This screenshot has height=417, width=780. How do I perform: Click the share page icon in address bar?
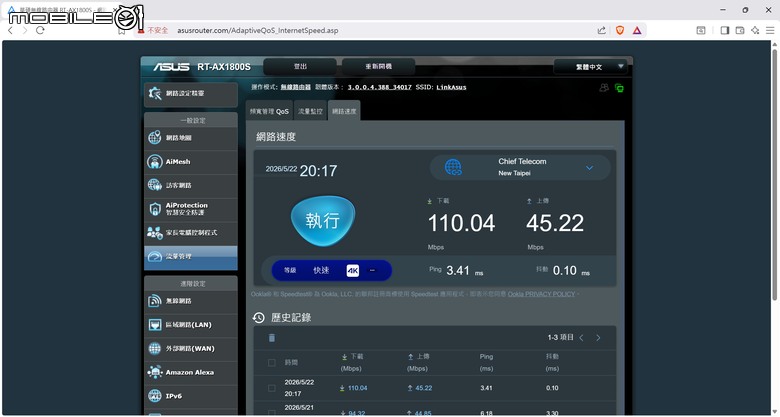(x=602, y=30)
